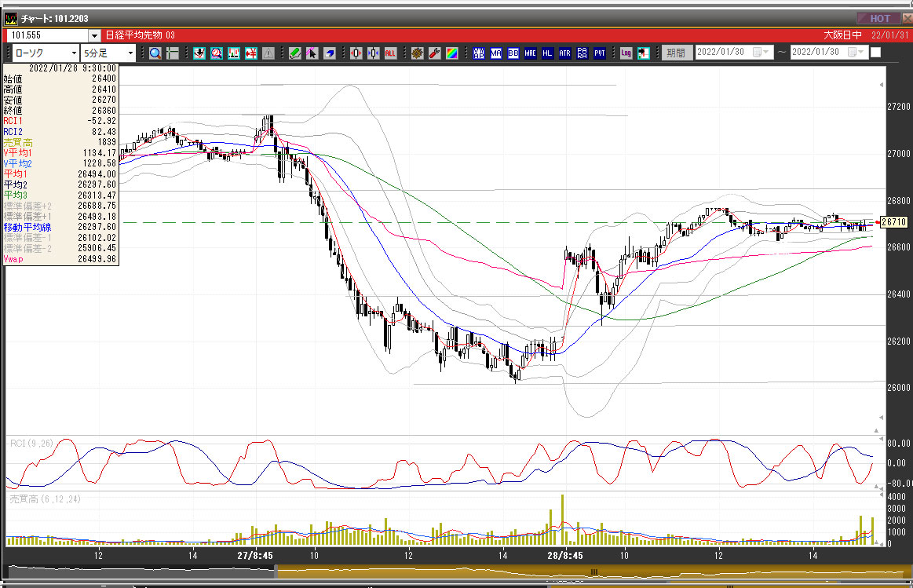Click the 標準偏差+2 row in data panel
Viewport: 913px width, 588px height.
pos(60,206)
